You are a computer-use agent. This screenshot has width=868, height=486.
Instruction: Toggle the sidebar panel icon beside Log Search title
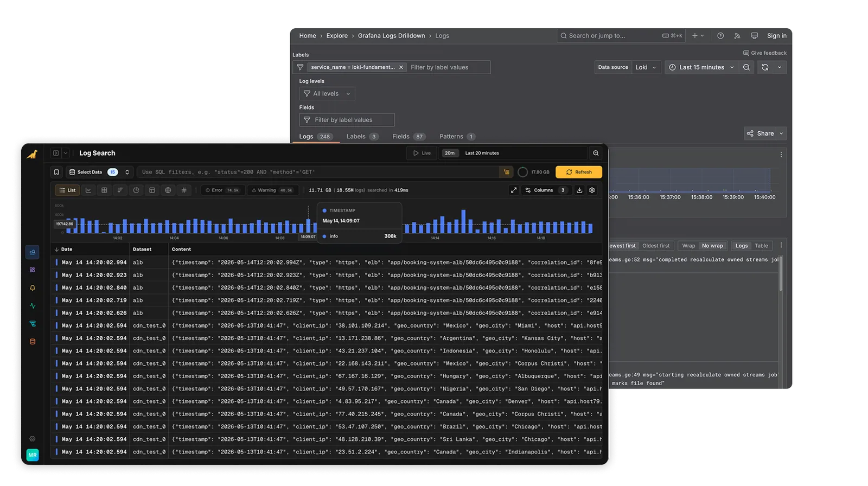pyautogui.click(x=56, y=153)
